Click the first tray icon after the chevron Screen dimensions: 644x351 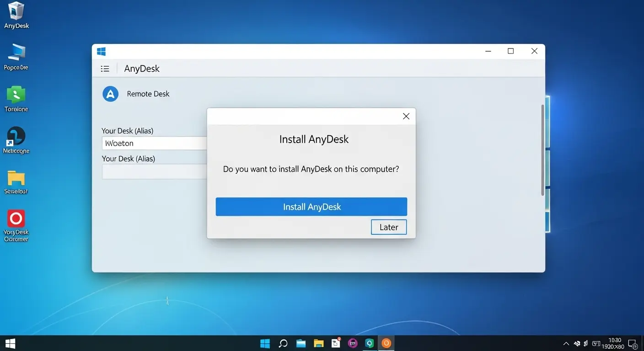(577, 344)
